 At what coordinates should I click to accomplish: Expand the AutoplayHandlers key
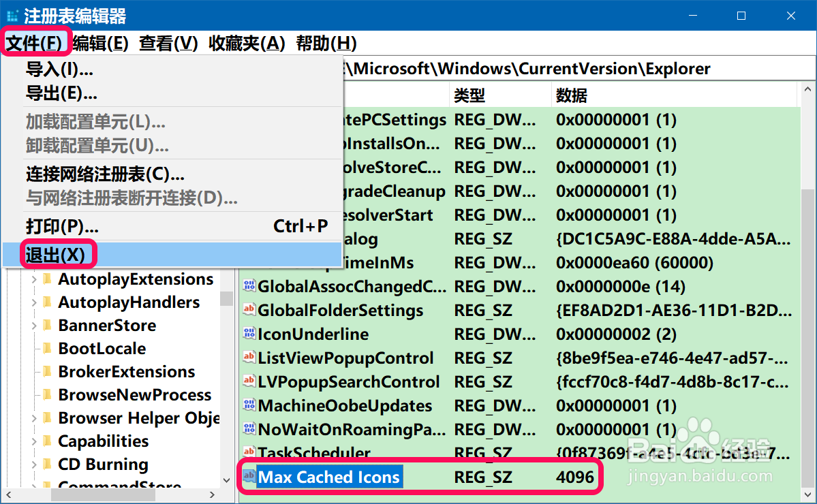34,302
